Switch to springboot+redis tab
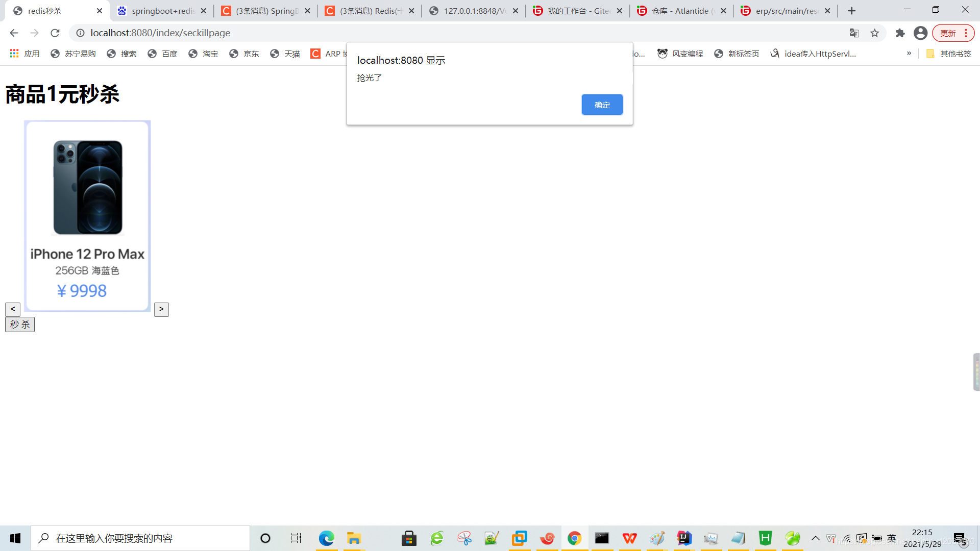980x551 pixels. [x=162, y=11]
